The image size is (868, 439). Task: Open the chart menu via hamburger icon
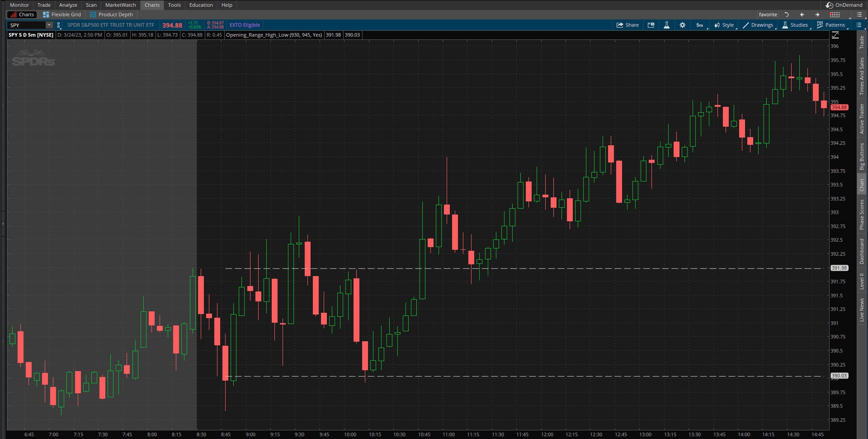(x=859, y=25)
